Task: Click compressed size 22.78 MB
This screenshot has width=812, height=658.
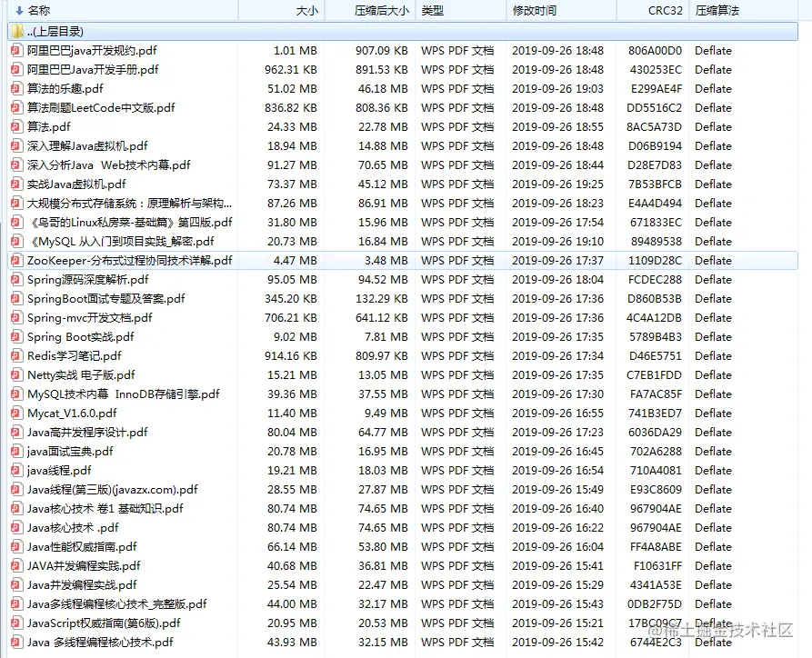Action: 383,127
